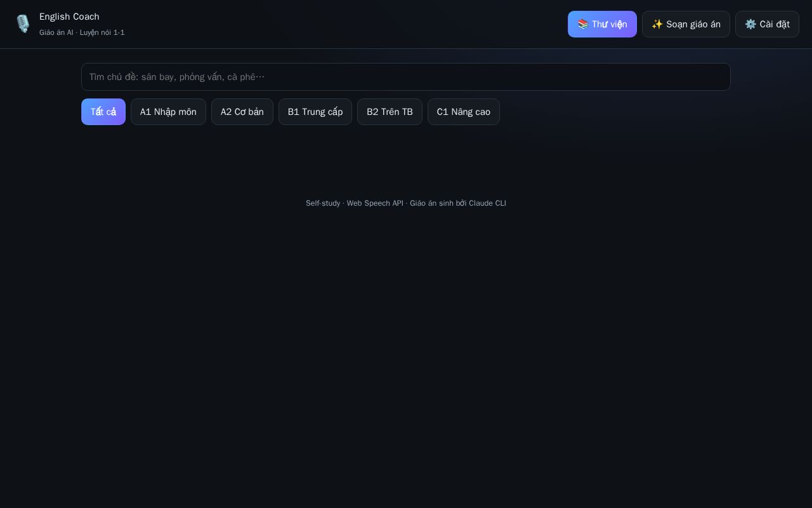Click the microphone logo icon

[x=23, y=23]
